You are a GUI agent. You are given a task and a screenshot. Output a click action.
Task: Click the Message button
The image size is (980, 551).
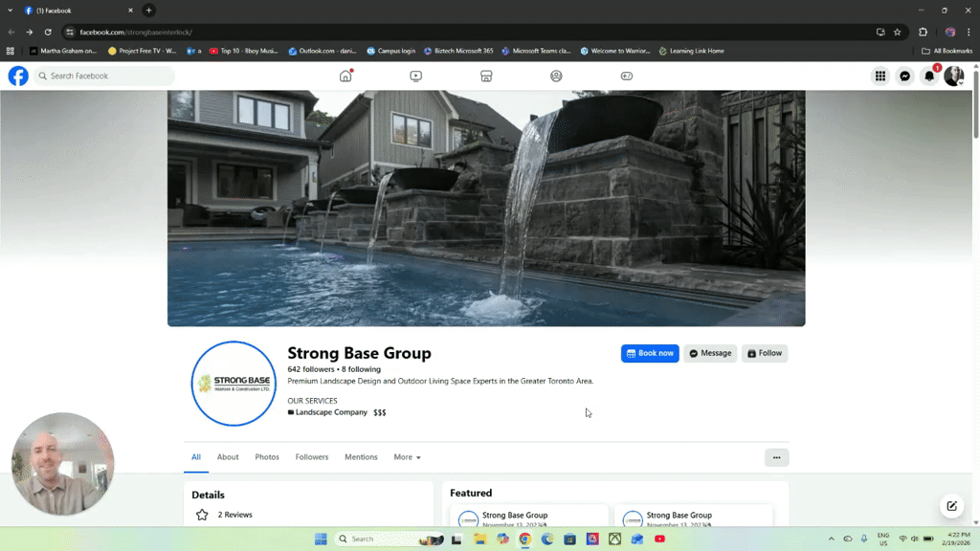(710, 353)
